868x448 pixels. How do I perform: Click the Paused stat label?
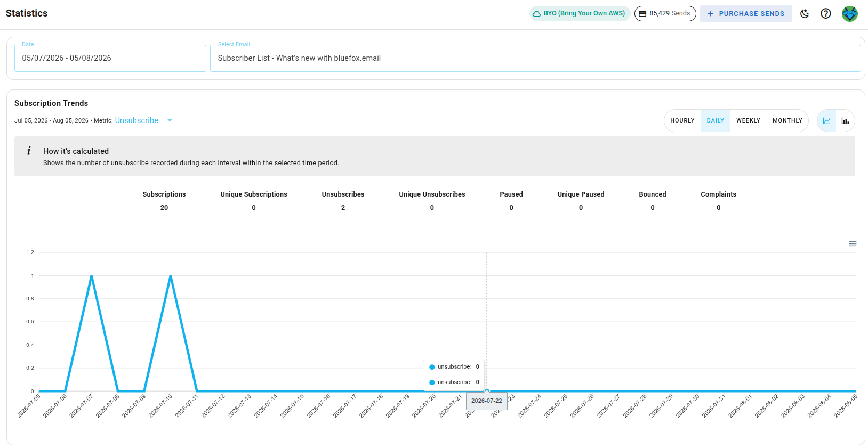(511, 194)
